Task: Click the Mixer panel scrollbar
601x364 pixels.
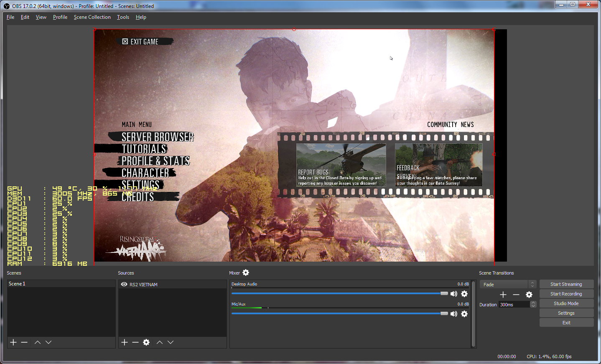Action: (474, 314)
